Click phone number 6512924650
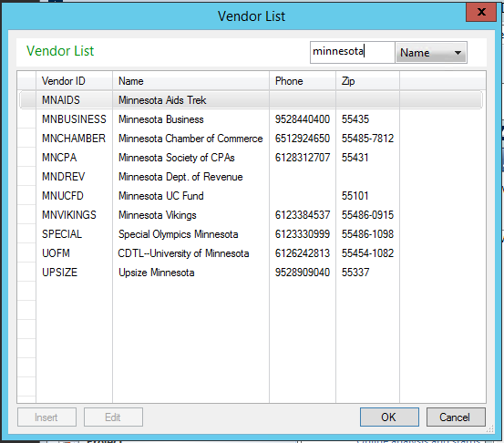Screen dimensions: 504x443 pyautogui.click(x=303, y=139)
